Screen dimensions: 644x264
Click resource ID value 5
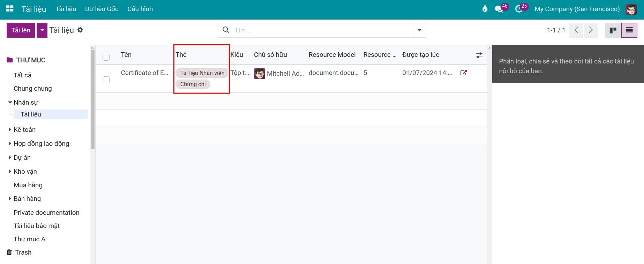click(x=365, y=73)
